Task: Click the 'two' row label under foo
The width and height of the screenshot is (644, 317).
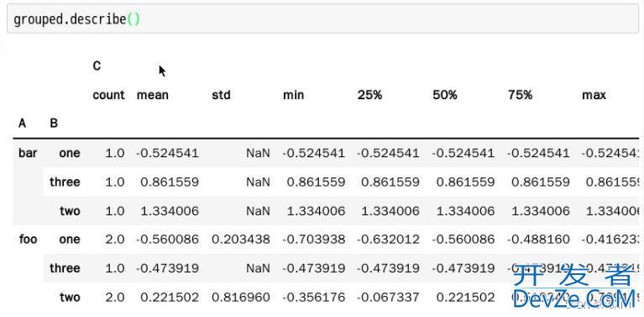Action: pyautogui.click(x=70, y=297)
